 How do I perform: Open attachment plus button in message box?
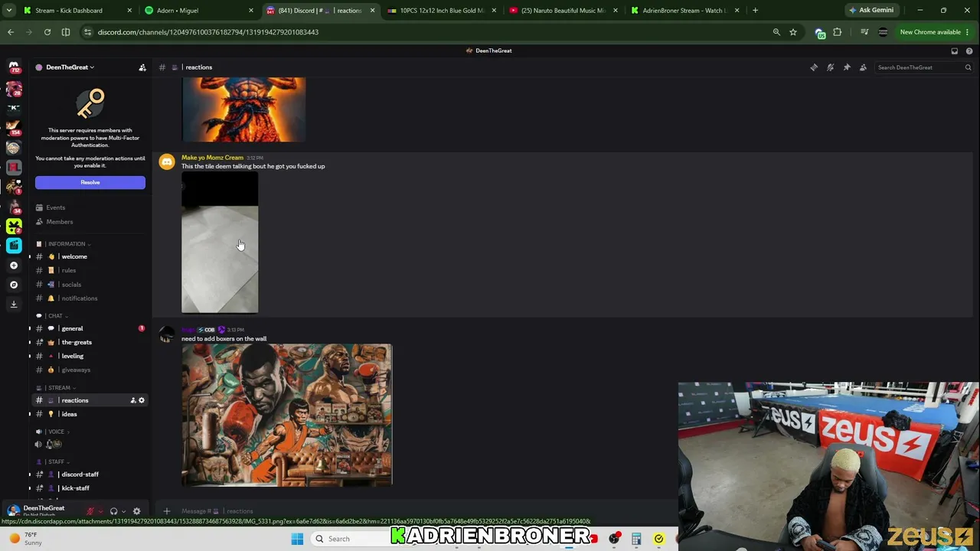[x=167, y=511]
